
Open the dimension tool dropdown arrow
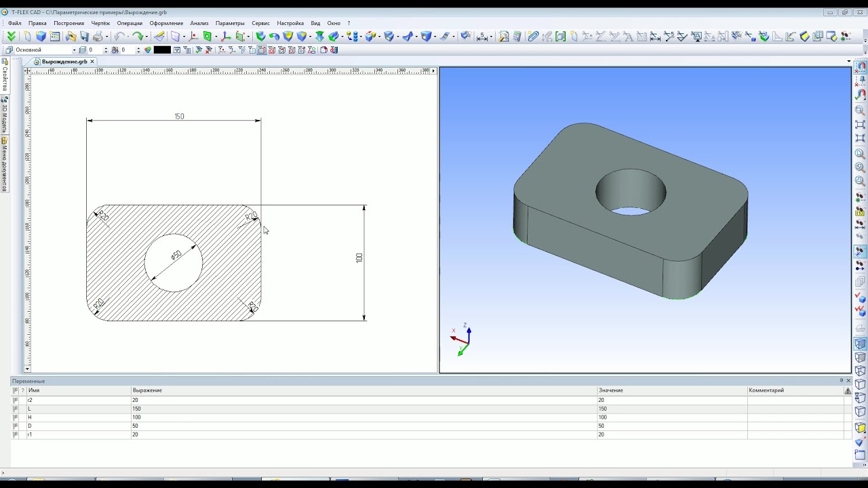pos(491,37)
